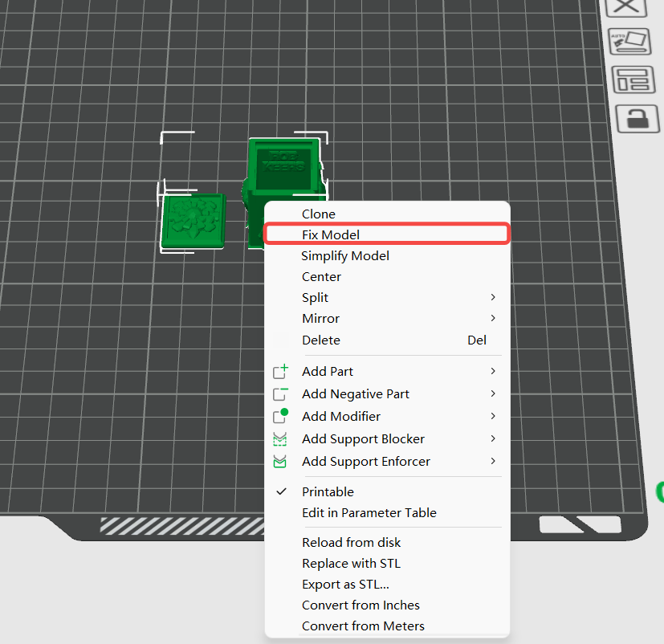Screen dimensions: 664x644
Task: Select Fix Model menu entry
Action: [x=387, y=234]
